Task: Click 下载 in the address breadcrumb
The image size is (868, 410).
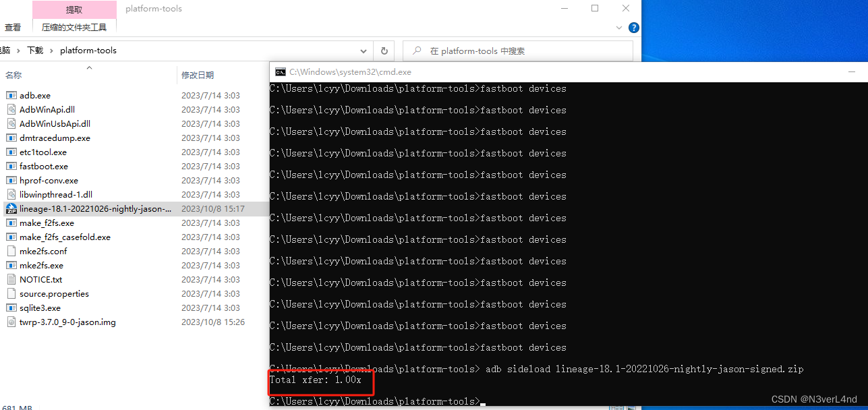Action: [x=35, y=51]
